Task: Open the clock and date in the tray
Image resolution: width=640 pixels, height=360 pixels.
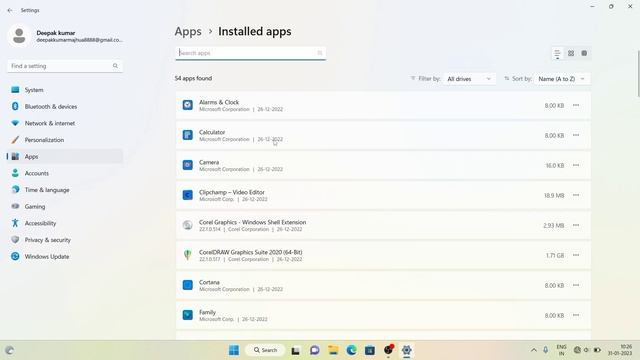Action: (x=620, y=350)
